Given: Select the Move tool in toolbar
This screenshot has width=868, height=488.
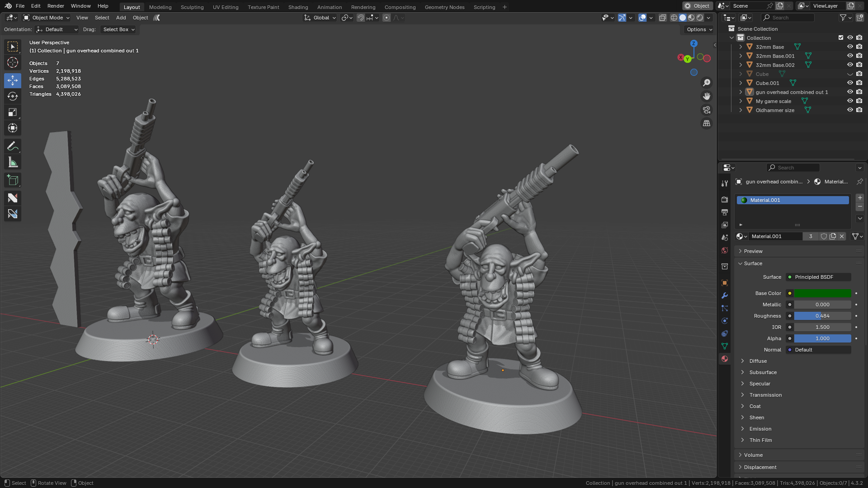Looking at the screenshot, I should 13,80.
